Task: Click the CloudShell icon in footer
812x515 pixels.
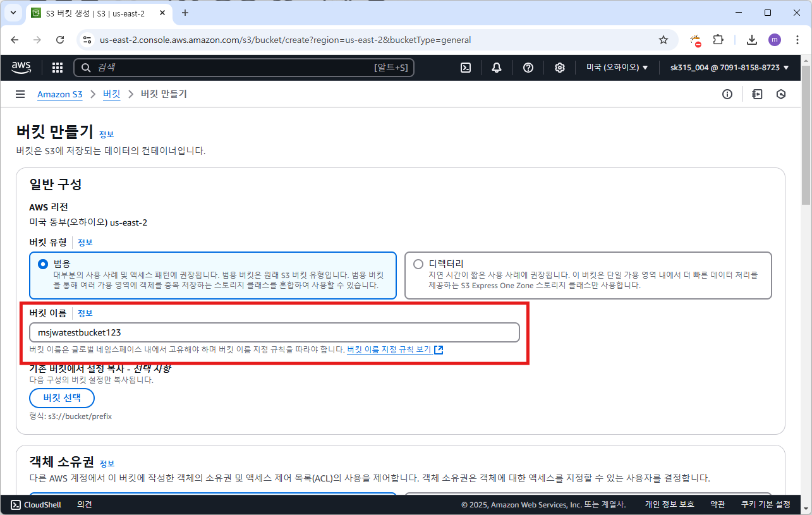Action: (x=16, y=504)
